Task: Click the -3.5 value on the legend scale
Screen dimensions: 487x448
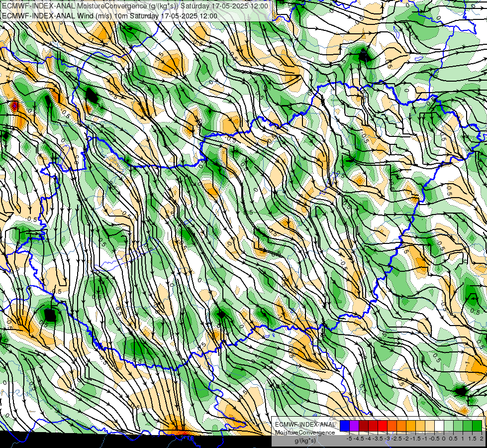Action: [x=378, y=439]
